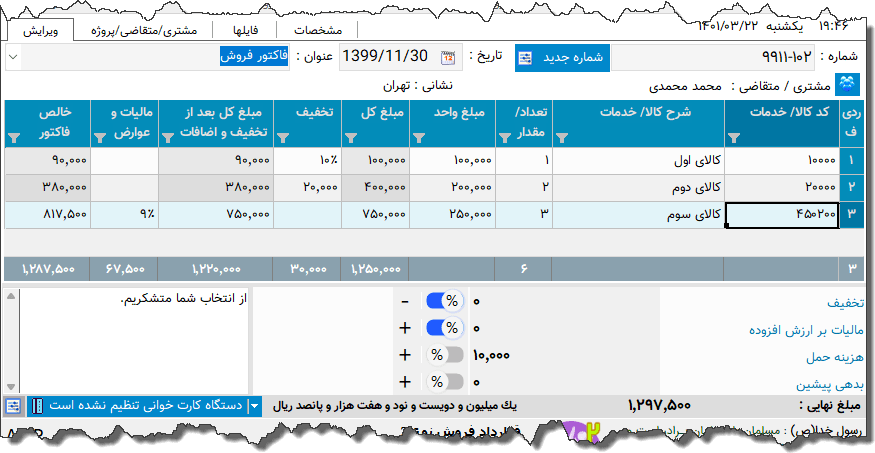This screenshot has height=453, width=875.
Task: Click plus sign on هزینه حمل row
Action: pos(405,355)
